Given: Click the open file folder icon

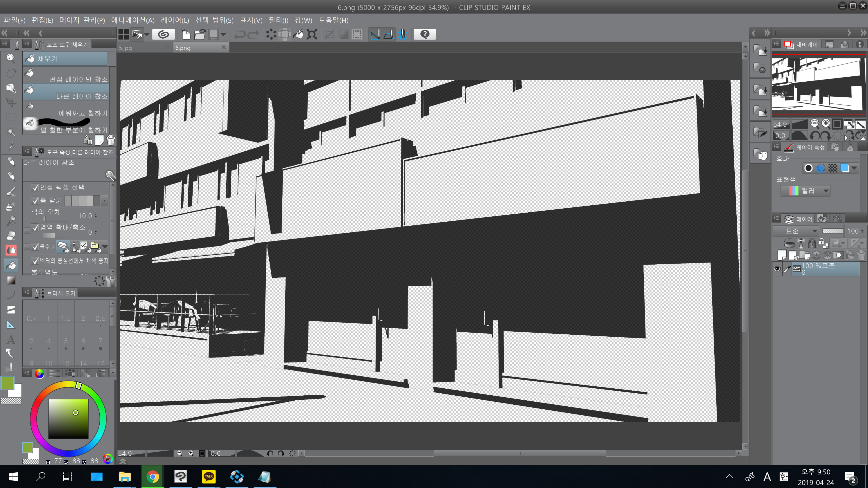Looking at the screenshot, I should [x=200, y=34].
